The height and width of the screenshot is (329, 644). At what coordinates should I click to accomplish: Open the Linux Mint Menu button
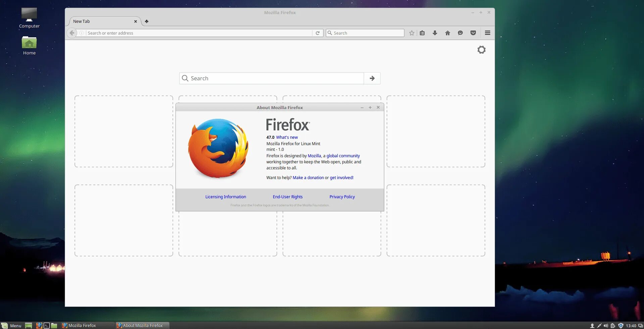(11, 325)
